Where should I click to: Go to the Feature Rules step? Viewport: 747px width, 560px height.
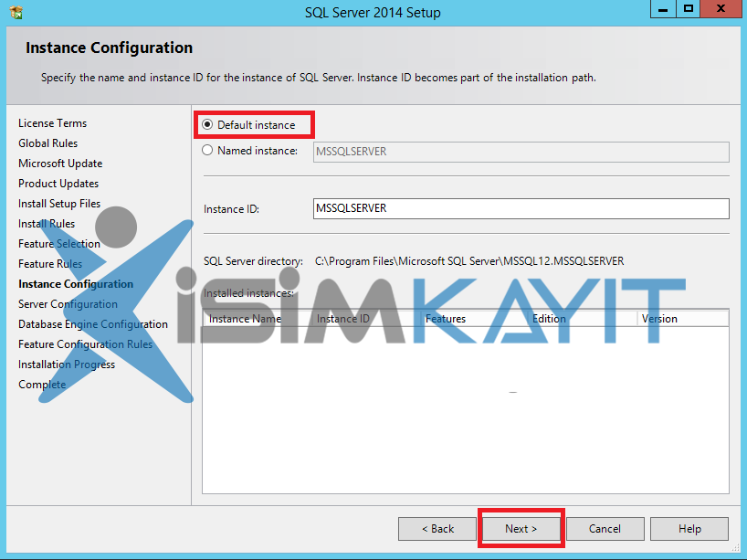[50, 264]
